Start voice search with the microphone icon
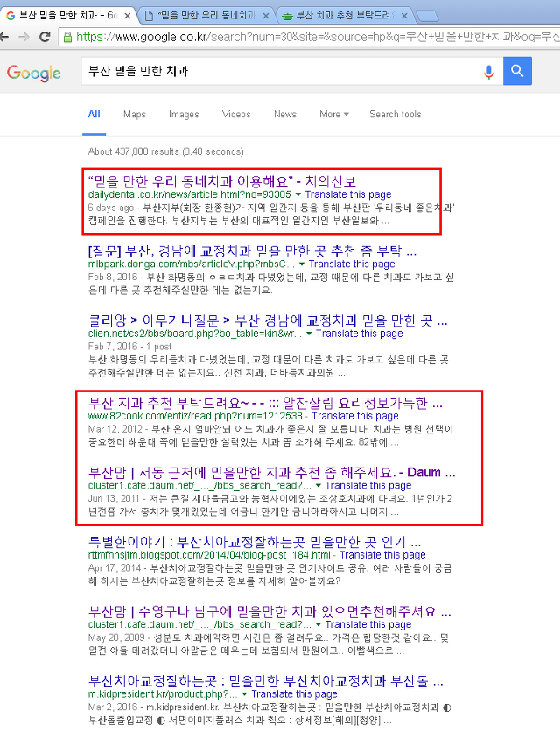 coord(489,72)
